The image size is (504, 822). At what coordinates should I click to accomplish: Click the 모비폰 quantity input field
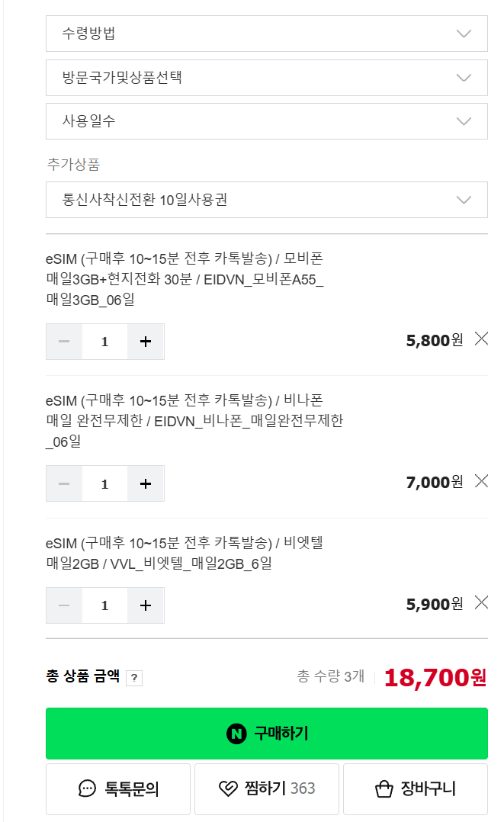coord(104,342)
